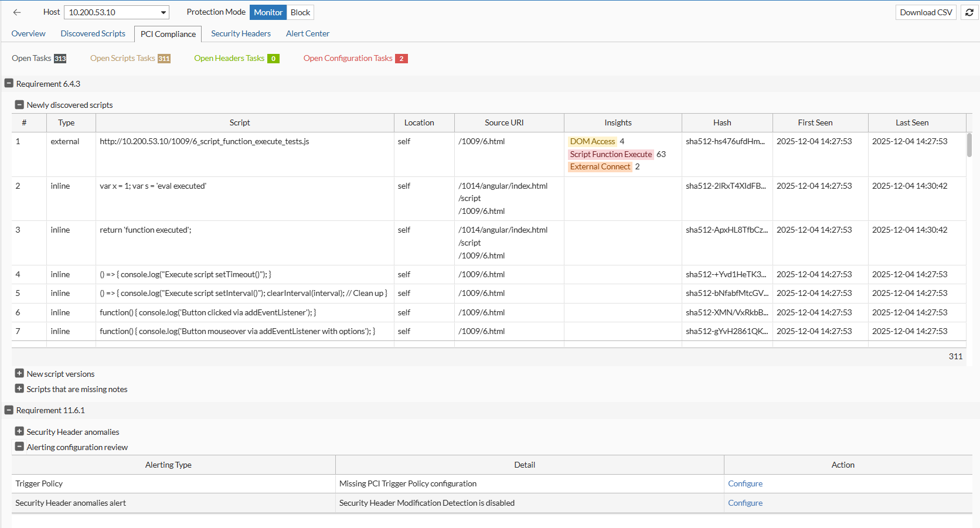Collapse the Requirement 11.6.1 section

pyautogui.click(x=9, y=410)
